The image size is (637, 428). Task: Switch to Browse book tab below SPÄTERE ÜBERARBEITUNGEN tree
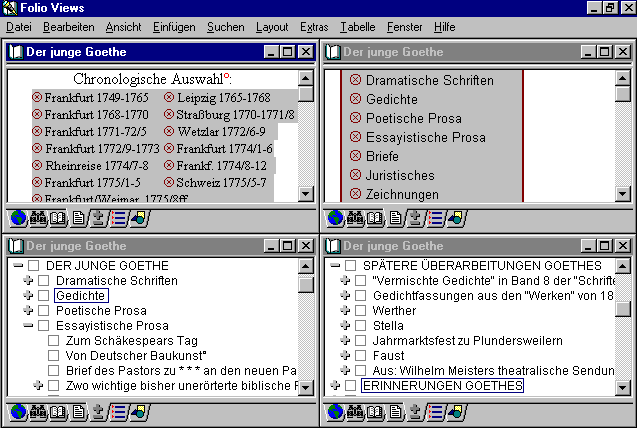(x=375, y=412)
